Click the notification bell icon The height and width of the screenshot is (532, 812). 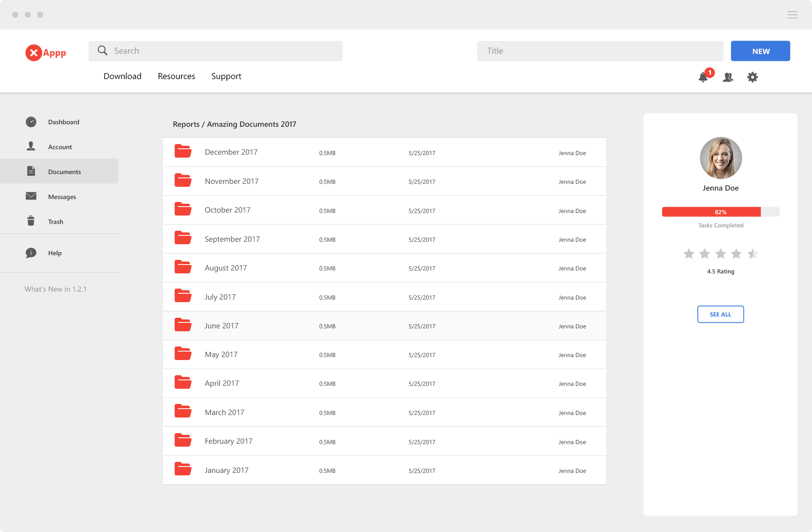click(703, 77)
